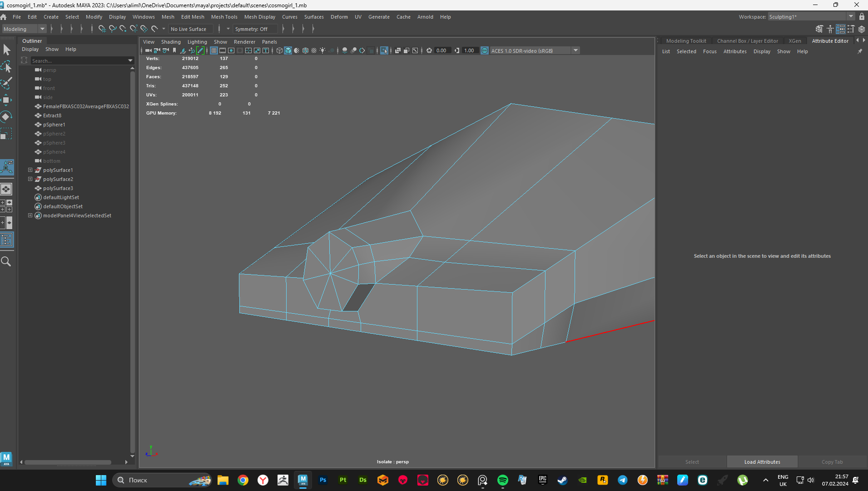The image size is (868, 491).
Task: Open the ACES 1.0 SDR-video color dropdown
Action: point(575,50)
